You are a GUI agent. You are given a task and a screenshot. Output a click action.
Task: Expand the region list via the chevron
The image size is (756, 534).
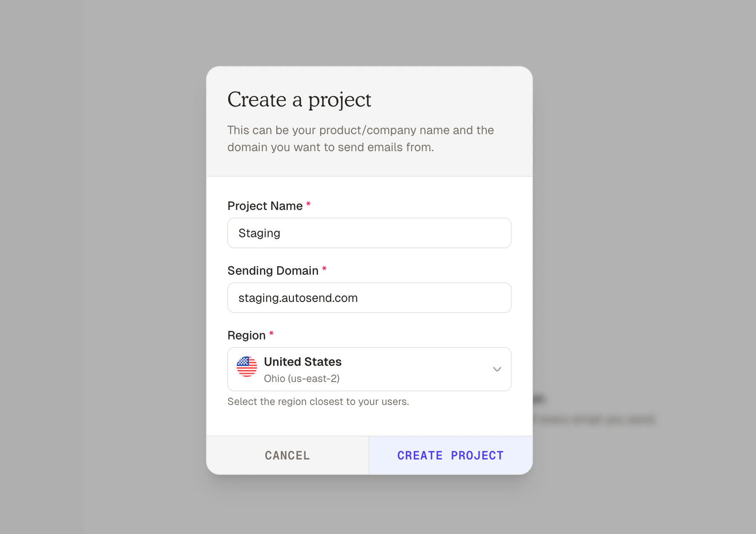click(496, 369)
